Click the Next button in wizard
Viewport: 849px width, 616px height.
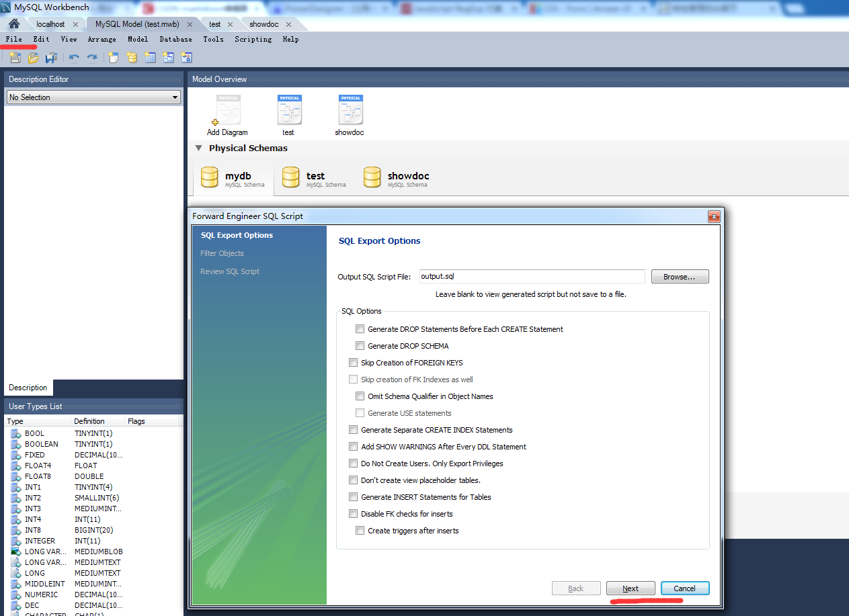pyautogui.click(x=631, y=588)
